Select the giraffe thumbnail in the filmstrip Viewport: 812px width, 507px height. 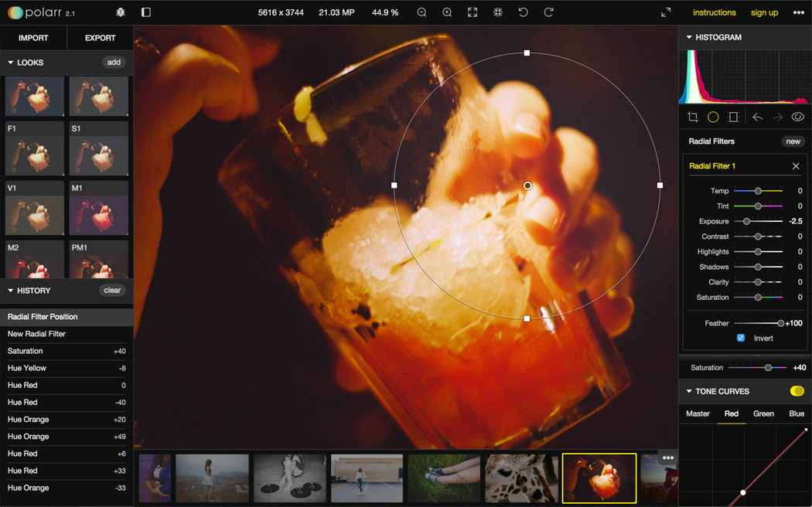(521, 477)
